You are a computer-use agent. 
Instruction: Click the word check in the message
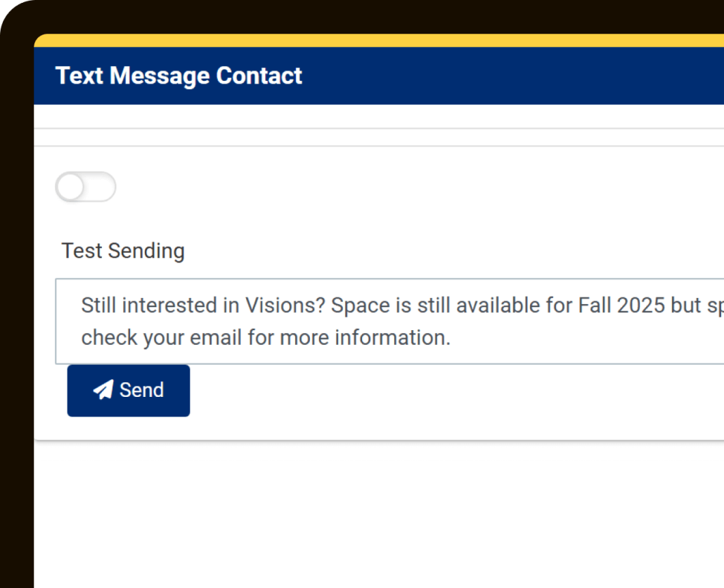click(x=109, y=338)
